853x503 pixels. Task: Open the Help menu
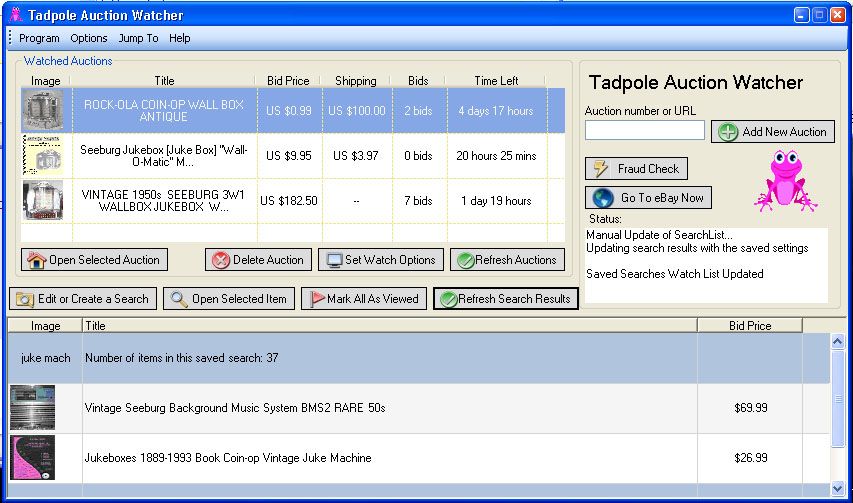pyautogui.click(x=180, y=38)
